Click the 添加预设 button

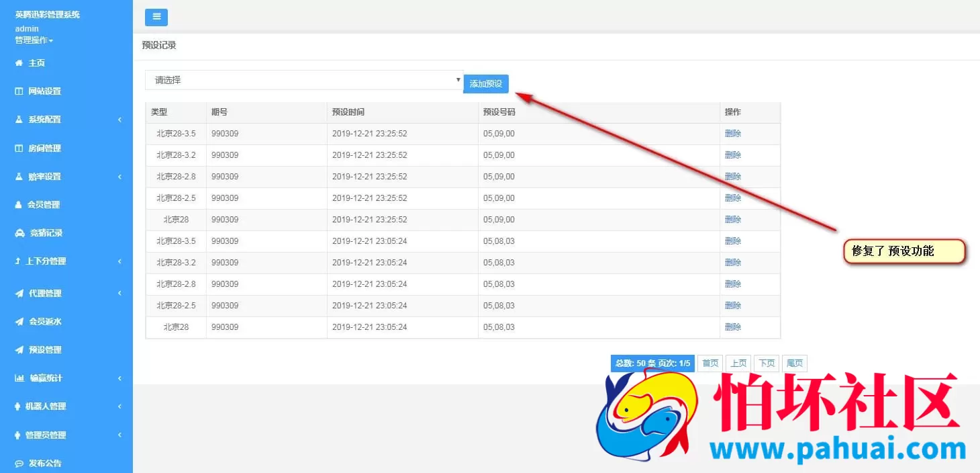(486, 84)
